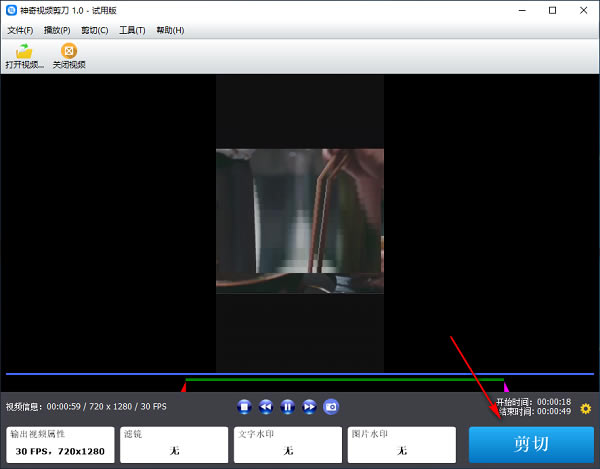
Task: Pause the video playback
Action: pyautogui.click(x=288, y=406)
